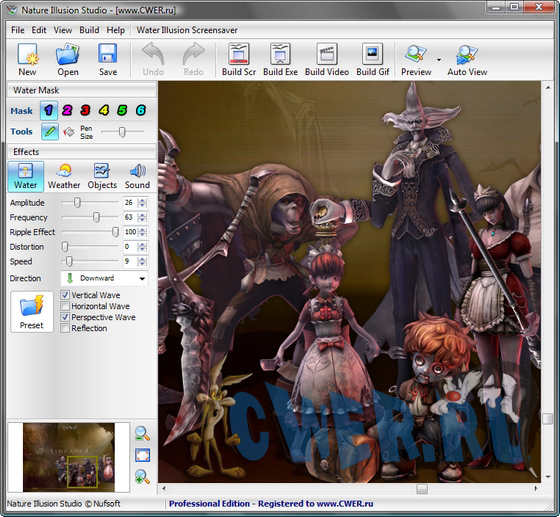Expand the Preview dropdown arrow
The height and width of the screenshot is (517, 560).
[x=439, y=60]
